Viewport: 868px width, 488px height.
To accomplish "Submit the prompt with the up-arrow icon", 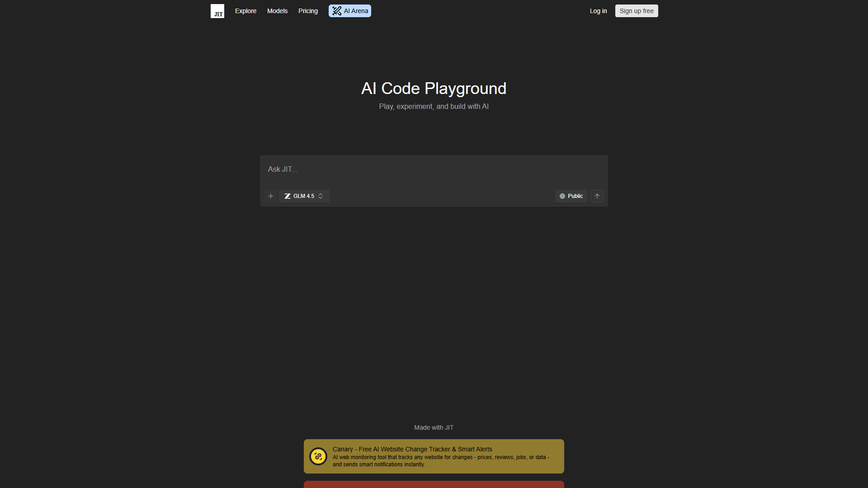I will [597, 196].
